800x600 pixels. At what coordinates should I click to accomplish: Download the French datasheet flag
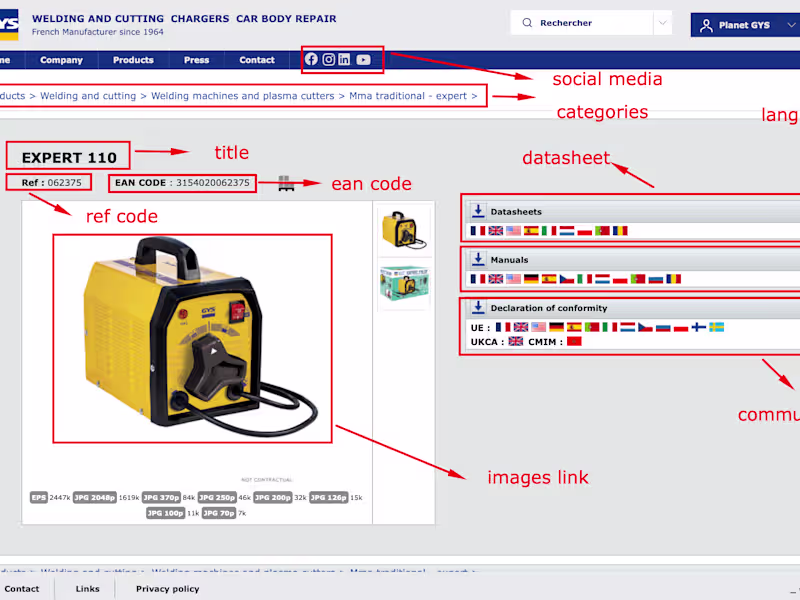[479, 231]
